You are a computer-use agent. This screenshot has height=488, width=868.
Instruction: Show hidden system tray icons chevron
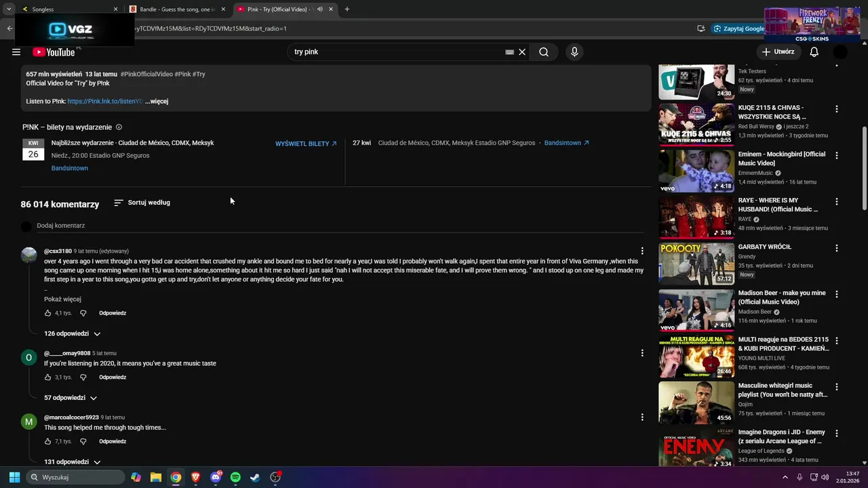point(785,477)
